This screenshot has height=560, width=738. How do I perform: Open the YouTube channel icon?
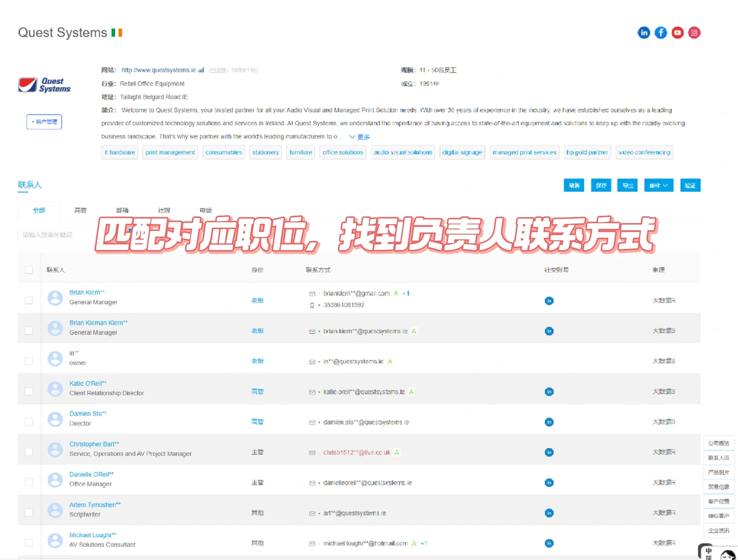(x=677, y=32)
